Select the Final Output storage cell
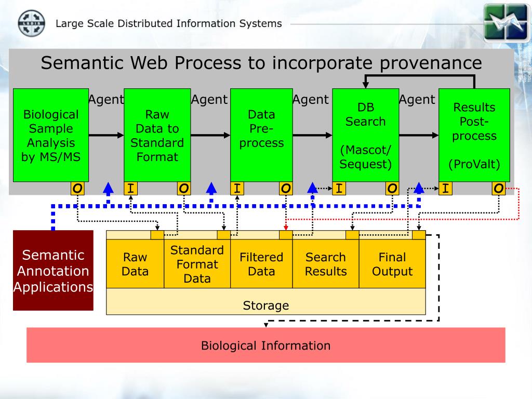532x399 pixels. click(x=392, y=264)
